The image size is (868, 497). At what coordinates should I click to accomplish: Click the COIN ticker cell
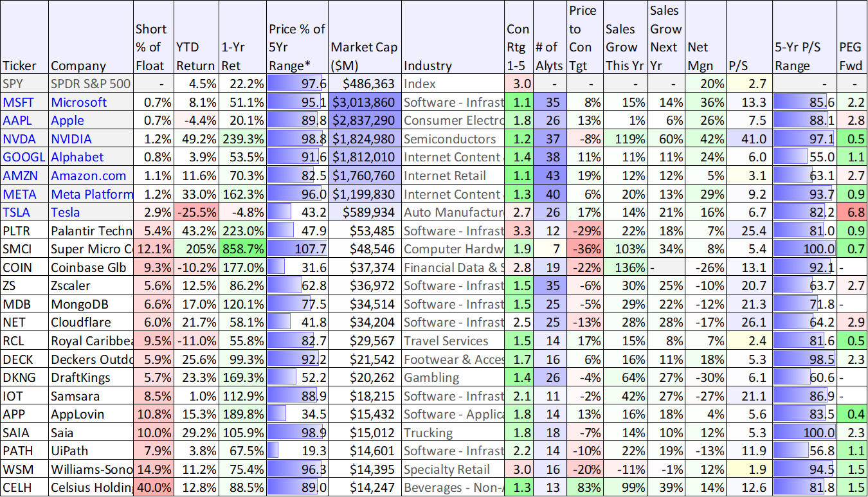pyautogui.click(x=24, y=267)
